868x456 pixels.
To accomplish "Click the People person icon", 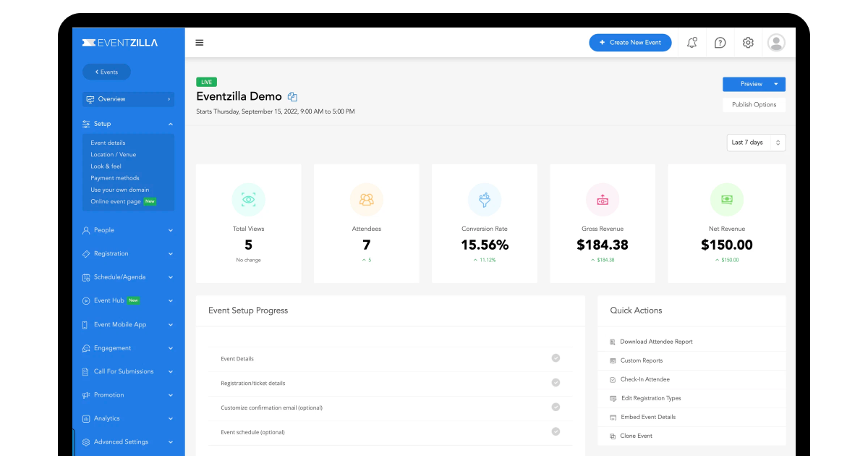I will pyautogui.click(x=86, y=230).
